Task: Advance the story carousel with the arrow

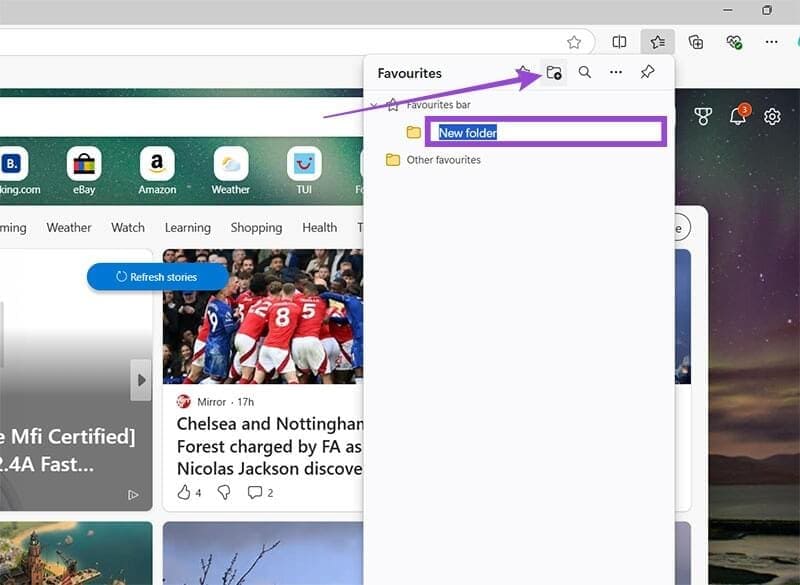Action: [x=141, y=380]
